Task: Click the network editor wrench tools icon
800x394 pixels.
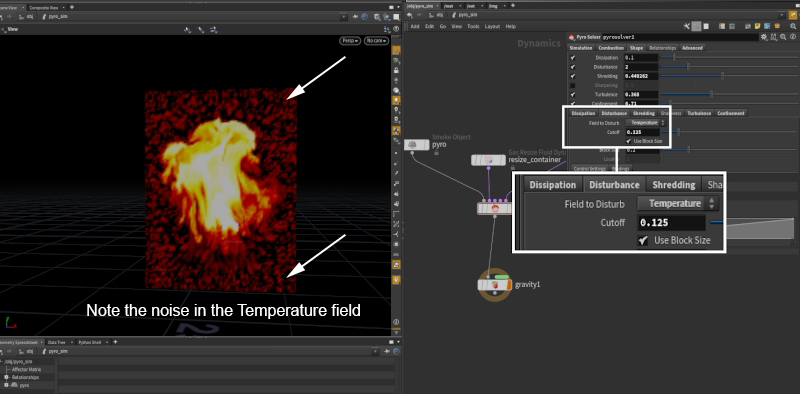Action: [x=687, y=26]
